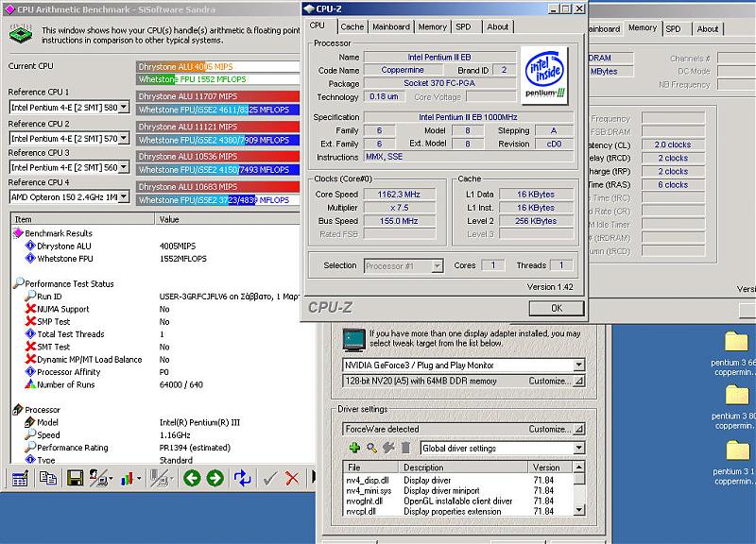756x544 pixels.
Task: Click the green chip icon in Sandra's header
Action: [21, 35]
